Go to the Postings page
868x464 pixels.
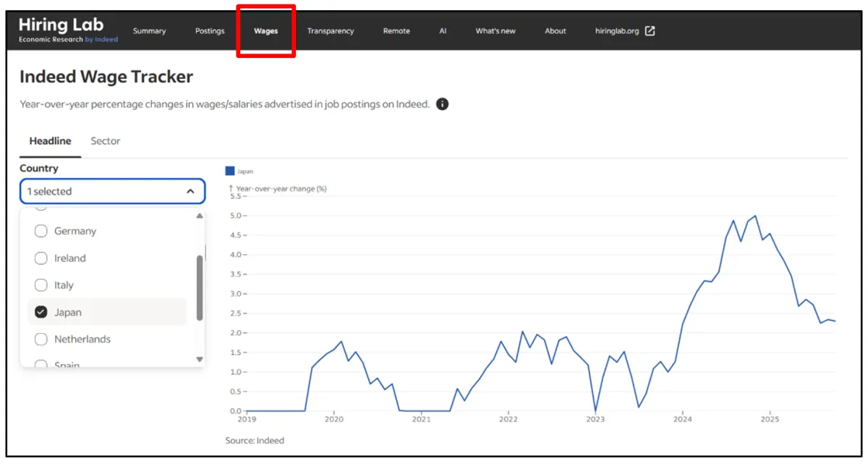point(210,31)
